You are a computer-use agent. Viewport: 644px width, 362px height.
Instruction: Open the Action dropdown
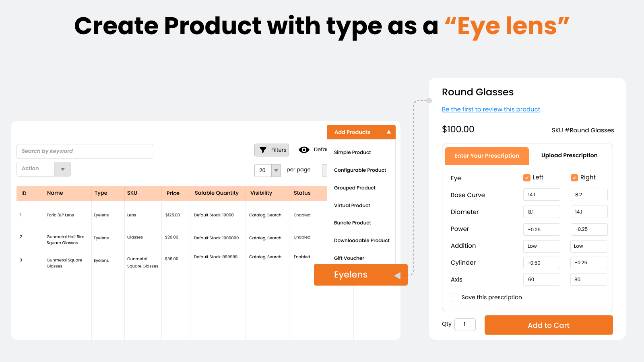pyautogui.click(x=62, y=169)
